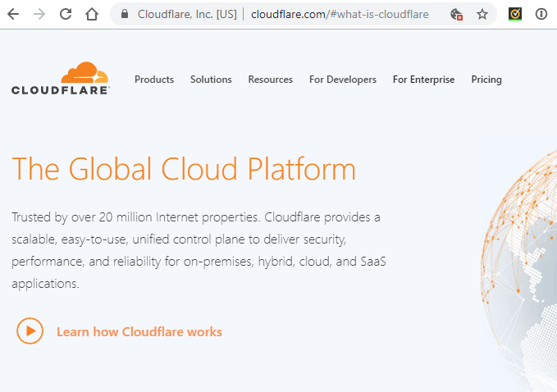This screenshot has height=392, width=557.
Task: Bookmark this page with star icon
Action: (482, 14)
